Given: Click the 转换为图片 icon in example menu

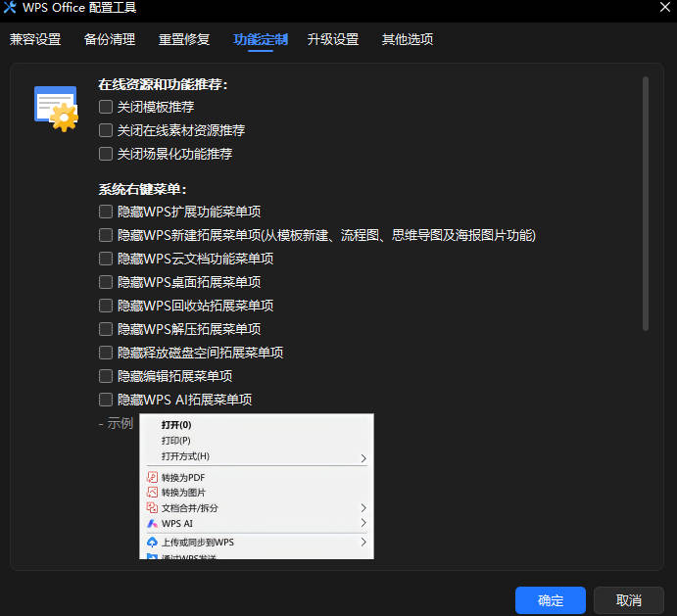Looking at the screenshot, I should click(x=152, y=493).
